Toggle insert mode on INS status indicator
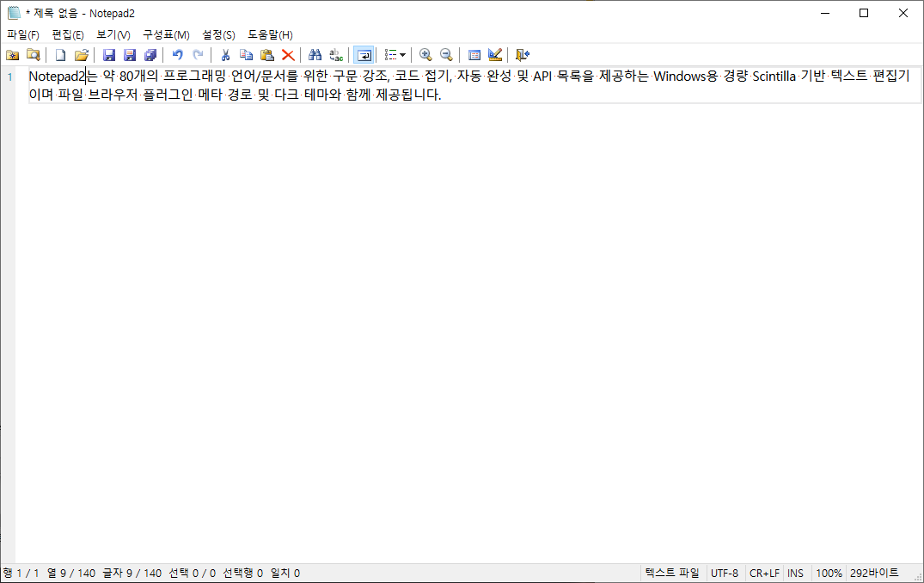 (795, 573)
